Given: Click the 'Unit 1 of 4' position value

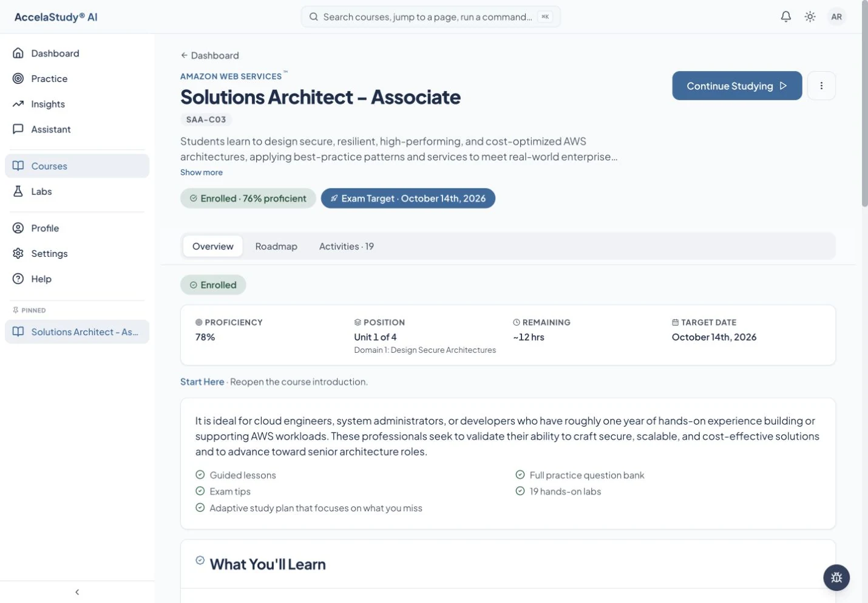Looking at the screenshot, I should [x=375, y=337].
